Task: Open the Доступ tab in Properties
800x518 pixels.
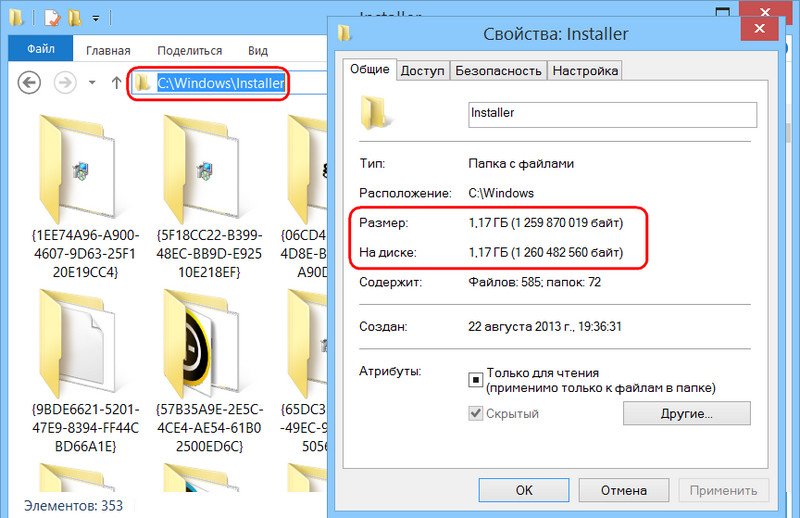Action: click(x=422, y=70)
